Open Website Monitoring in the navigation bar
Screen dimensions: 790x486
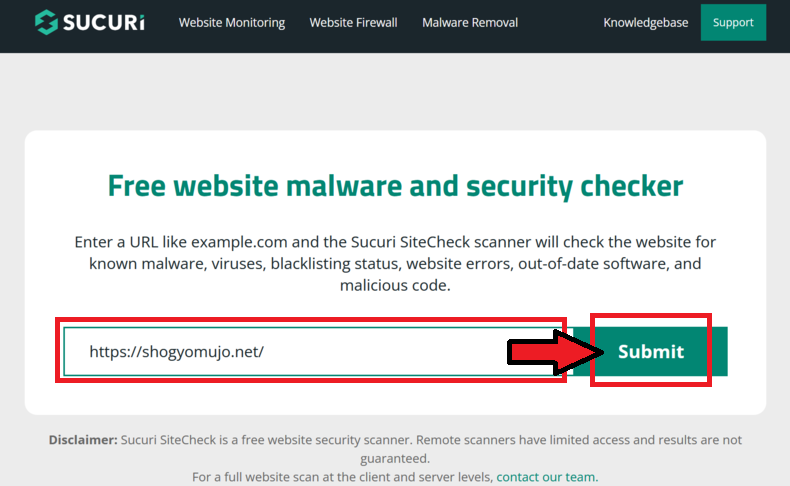coord(232,23)
